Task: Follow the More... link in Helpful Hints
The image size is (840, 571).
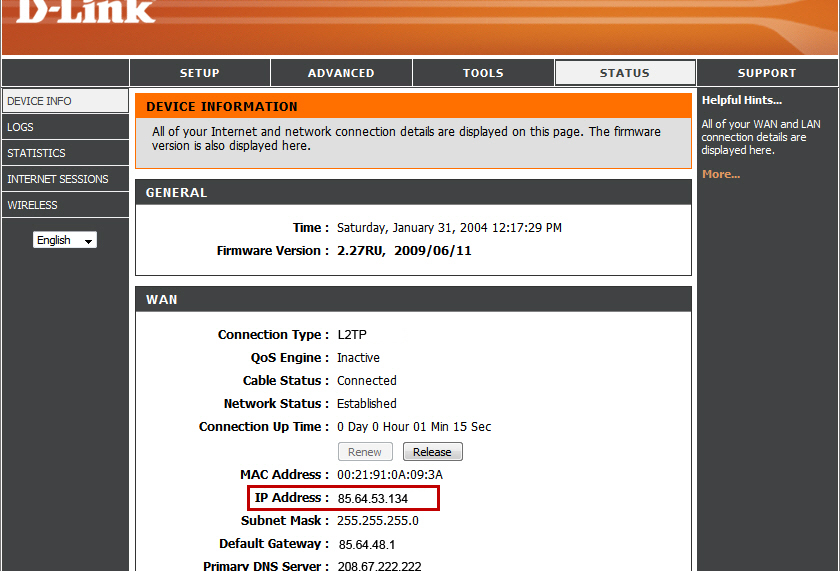Action: (721, 174)
